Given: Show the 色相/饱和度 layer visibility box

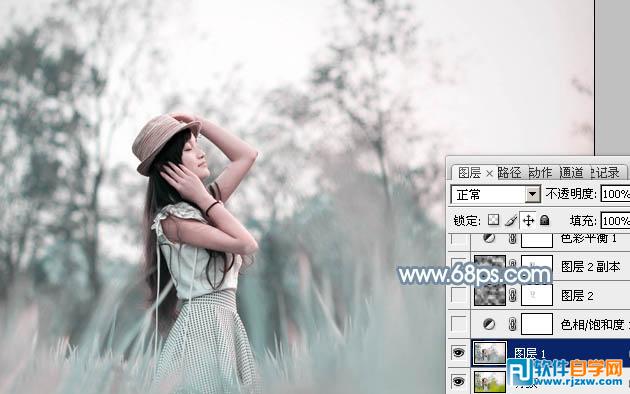Looking at the screenshot, I should [458, 324].
